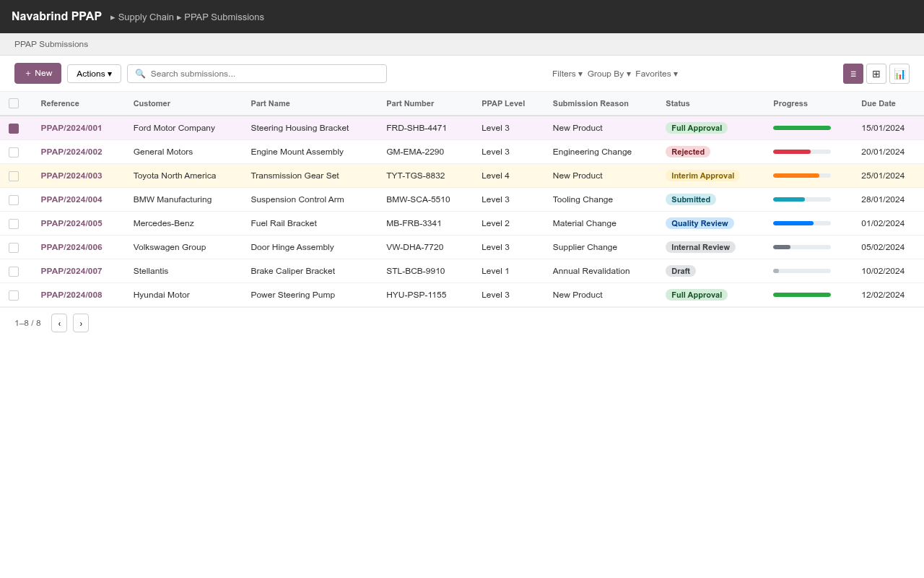Go to the previous page arrow

58,323
